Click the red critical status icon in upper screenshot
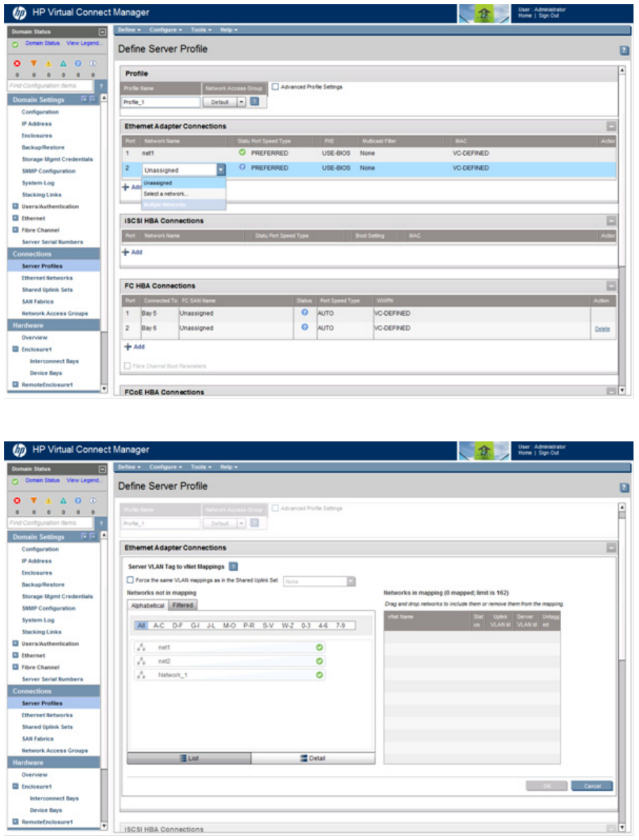This screenshot has width=639, height=840. (x=17, y=63)
